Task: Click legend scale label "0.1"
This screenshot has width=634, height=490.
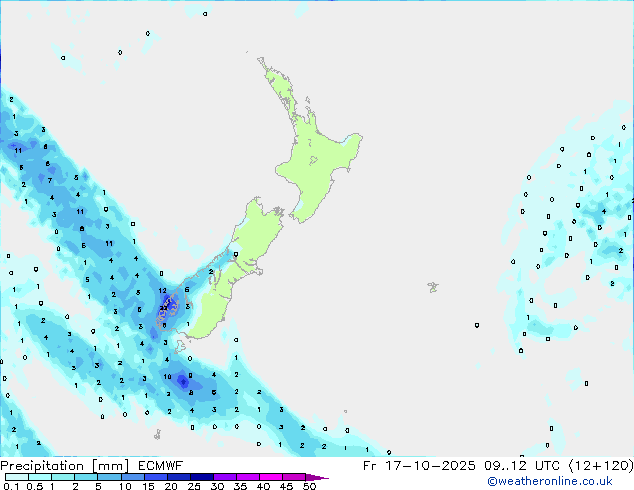Action: [x=11, y=486]
